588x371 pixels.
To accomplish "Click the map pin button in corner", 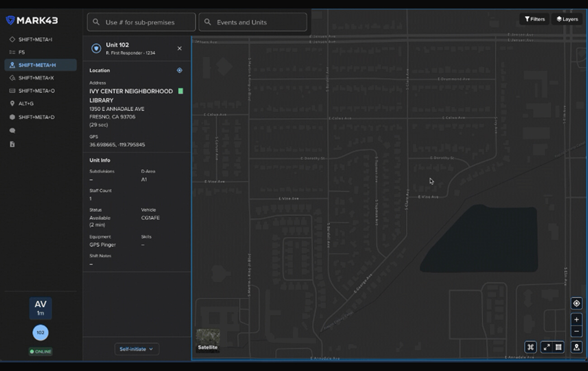I will (x=576, y=347).
